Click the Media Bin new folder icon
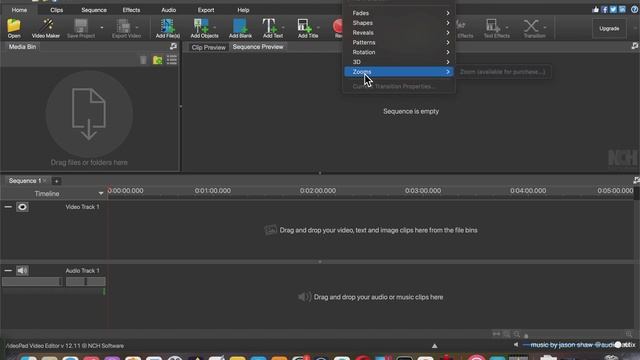The image size is (640, 360). 158,60
